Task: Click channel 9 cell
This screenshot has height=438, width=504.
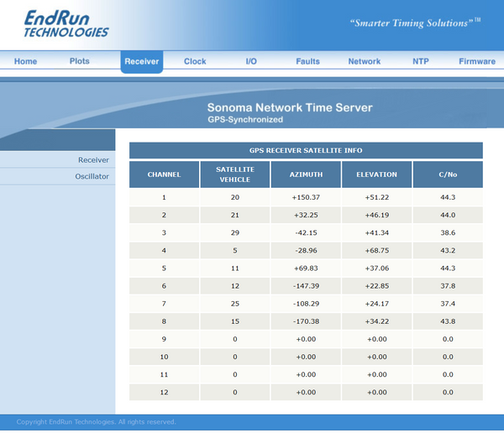Action: point(164,339)
